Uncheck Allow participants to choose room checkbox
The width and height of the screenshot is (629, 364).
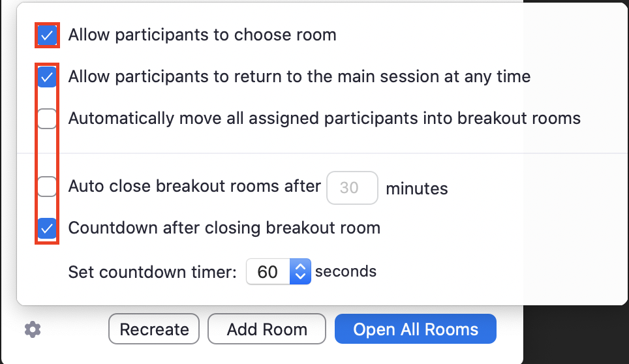(47, 35)
